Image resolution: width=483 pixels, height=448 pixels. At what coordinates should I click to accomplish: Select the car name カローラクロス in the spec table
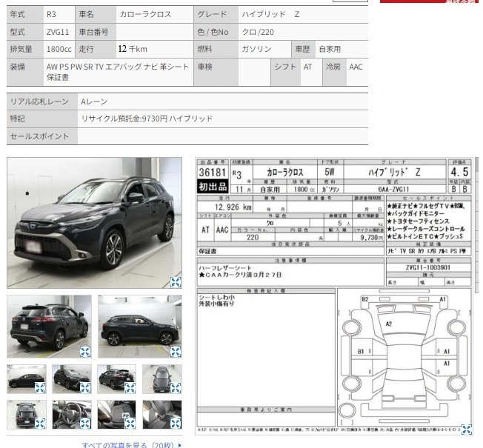tap(145, 14)
